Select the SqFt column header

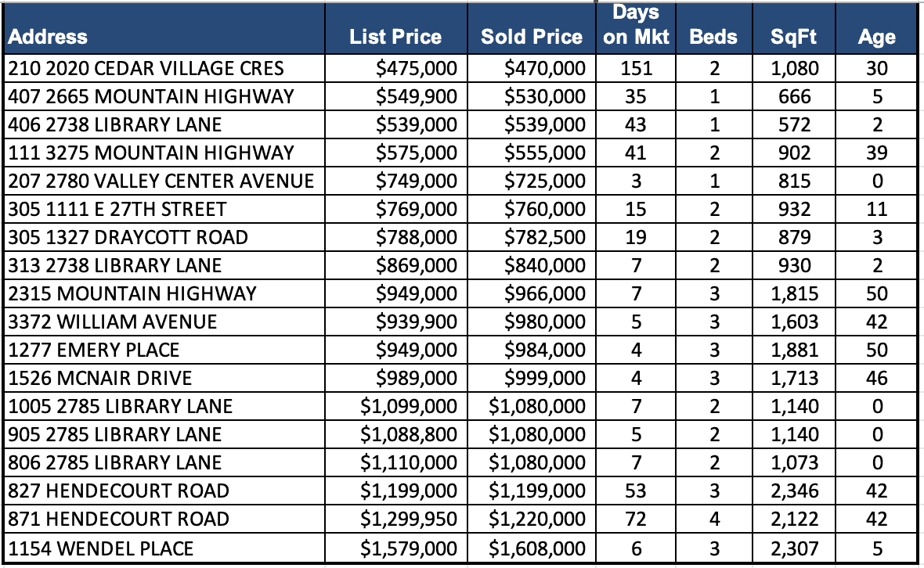pos(794,37)
